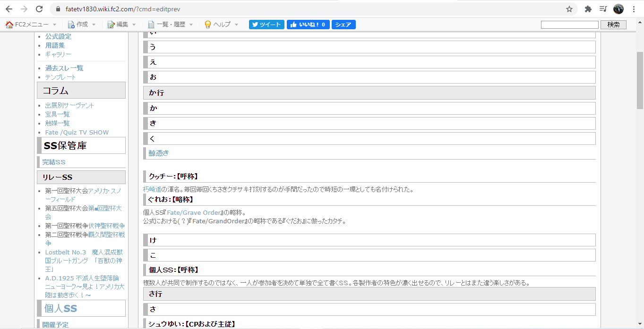This screenshot has width=644, height=329.
Task: Reload the page with the refresh icon
Action: coord(39,9)
